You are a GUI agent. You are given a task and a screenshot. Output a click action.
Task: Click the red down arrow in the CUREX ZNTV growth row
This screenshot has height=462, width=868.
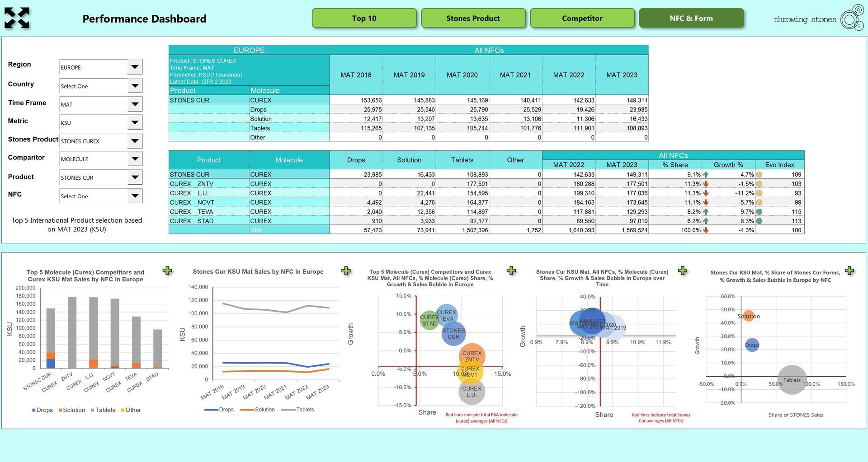click(x=706, y=184)
